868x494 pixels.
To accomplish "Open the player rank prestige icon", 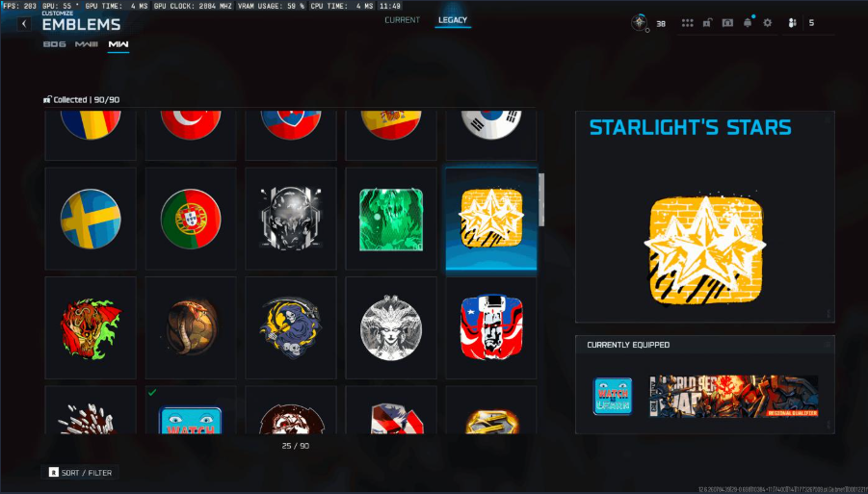I will tap(640, 23).
